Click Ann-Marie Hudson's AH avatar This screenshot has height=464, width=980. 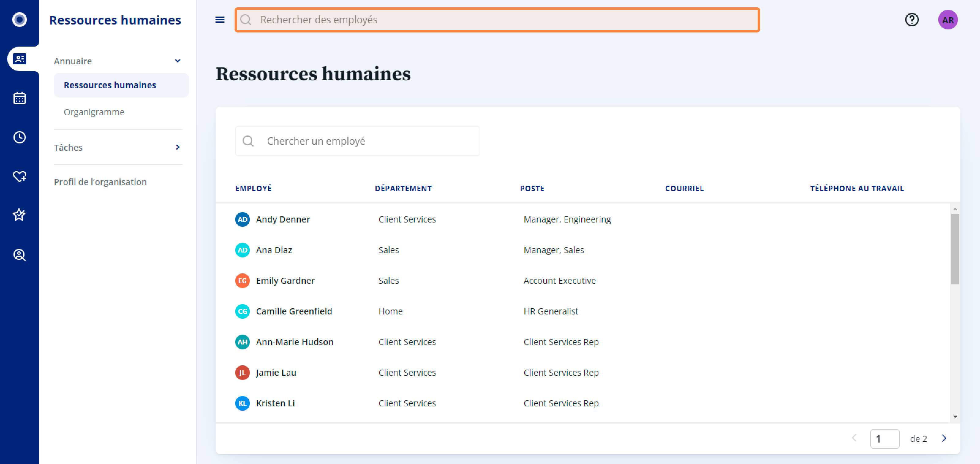(242, 342)
